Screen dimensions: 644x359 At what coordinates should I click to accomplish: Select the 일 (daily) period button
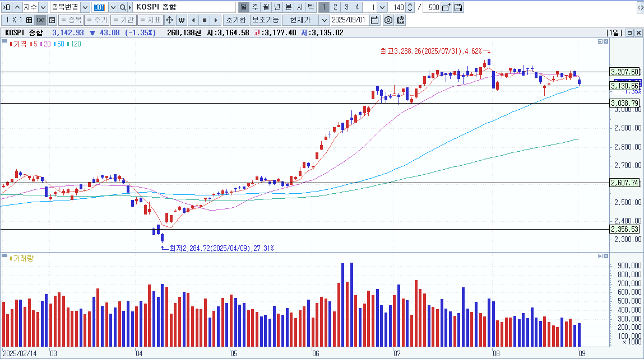pos(244,7)
